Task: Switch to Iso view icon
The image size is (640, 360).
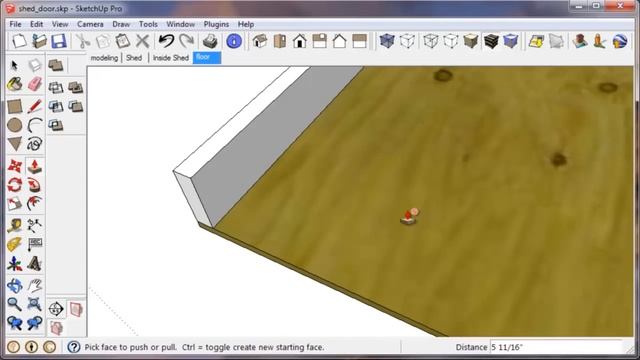Action: point(260,41)
